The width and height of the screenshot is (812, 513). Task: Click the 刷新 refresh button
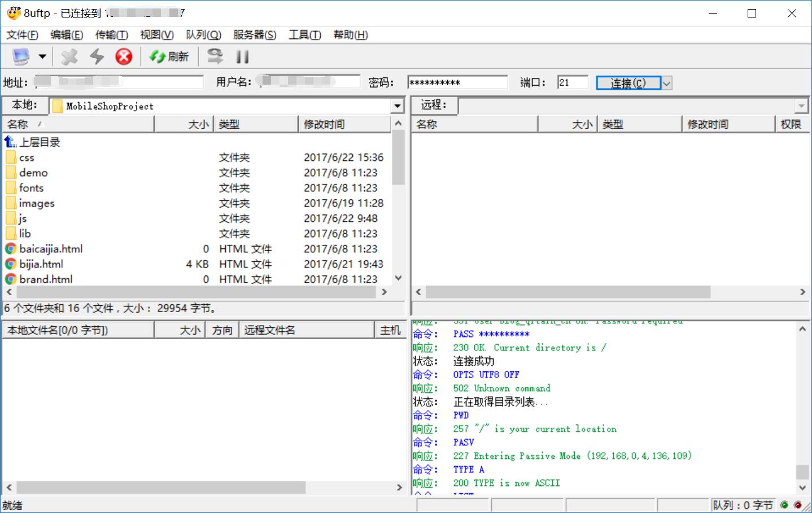[x=169, y=56]
